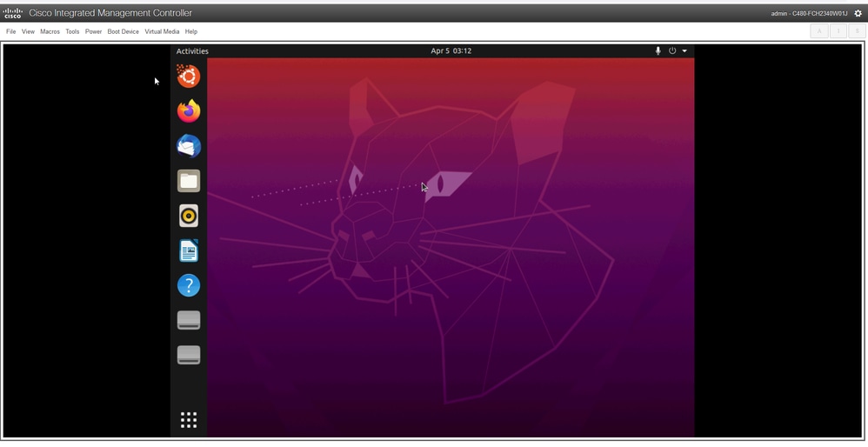Click the 1 keyboard indicator button
The image size is (868, 447).
point(838,31)
